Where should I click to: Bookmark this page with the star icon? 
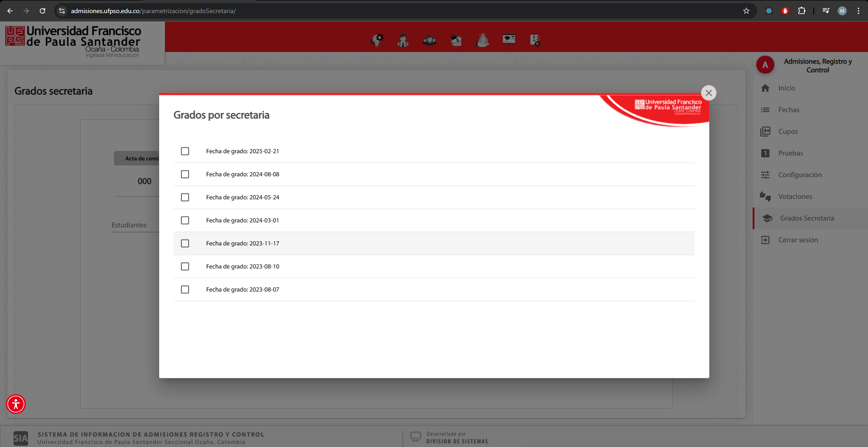click(746, 11)
